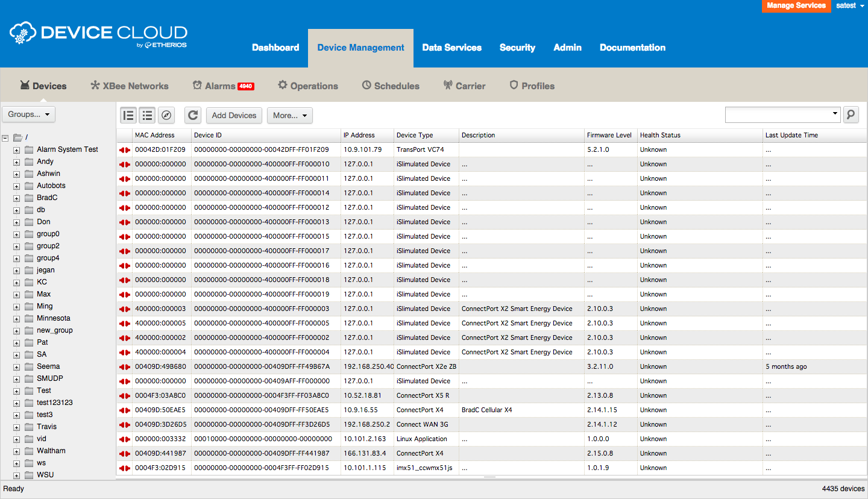This screenshot has width=868, height=499.
Task: Open the More dropdown menu
Action: point(290,115)
